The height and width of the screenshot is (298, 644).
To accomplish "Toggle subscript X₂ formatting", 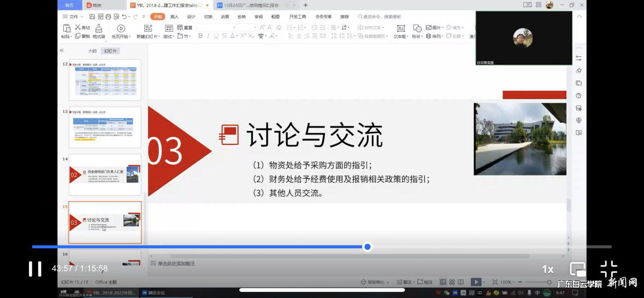I will pos(251,36).
